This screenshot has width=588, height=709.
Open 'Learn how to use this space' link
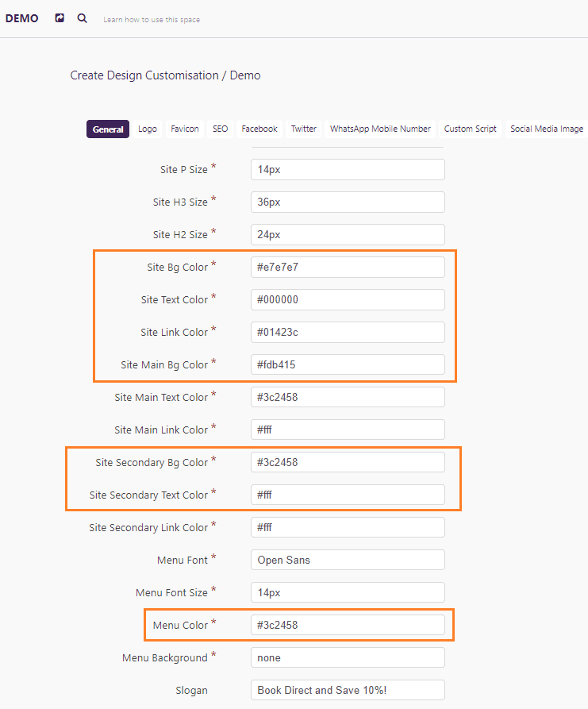coord(152,19)
